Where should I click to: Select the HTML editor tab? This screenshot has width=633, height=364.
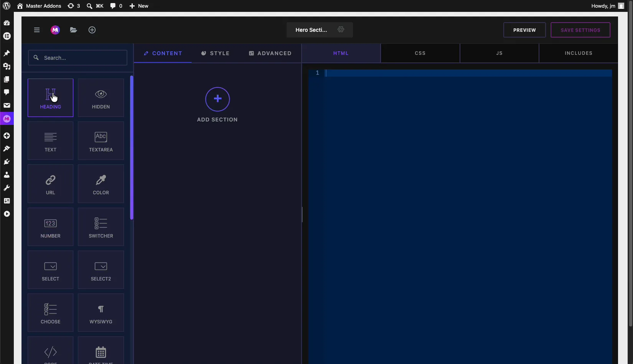[341, 53]
